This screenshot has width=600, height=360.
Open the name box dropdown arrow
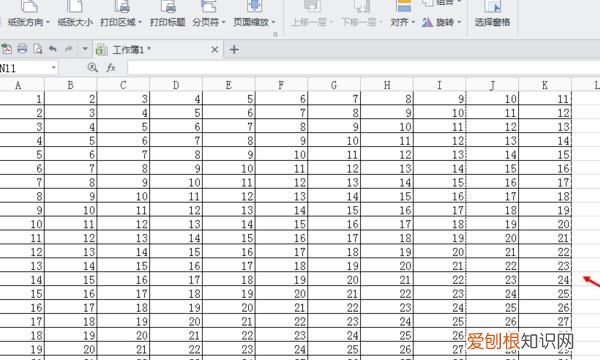(x=54, y=68)
